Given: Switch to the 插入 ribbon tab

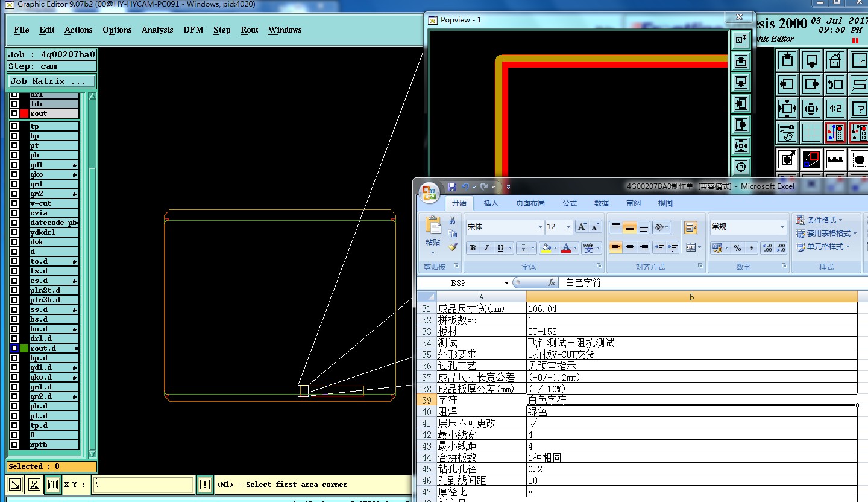Looking at the screenshot, I should [491, 203].
